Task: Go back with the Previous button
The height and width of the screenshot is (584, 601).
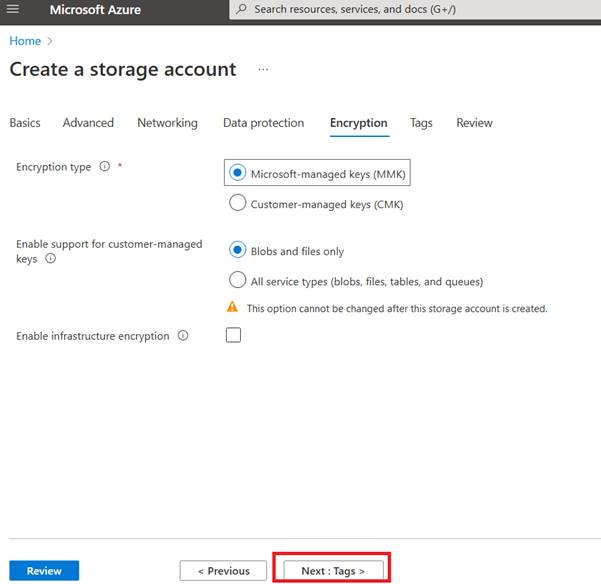Action: [223, 571]
